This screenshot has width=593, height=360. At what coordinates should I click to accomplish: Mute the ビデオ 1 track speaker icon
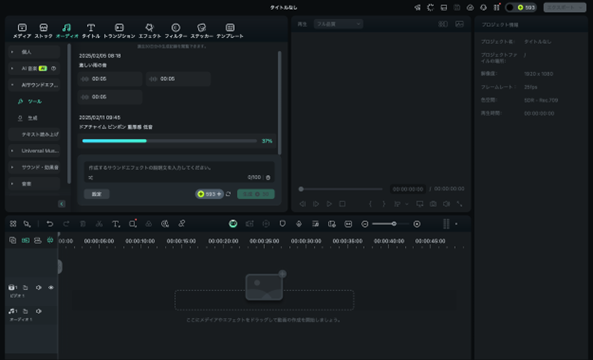click(39, 288)
